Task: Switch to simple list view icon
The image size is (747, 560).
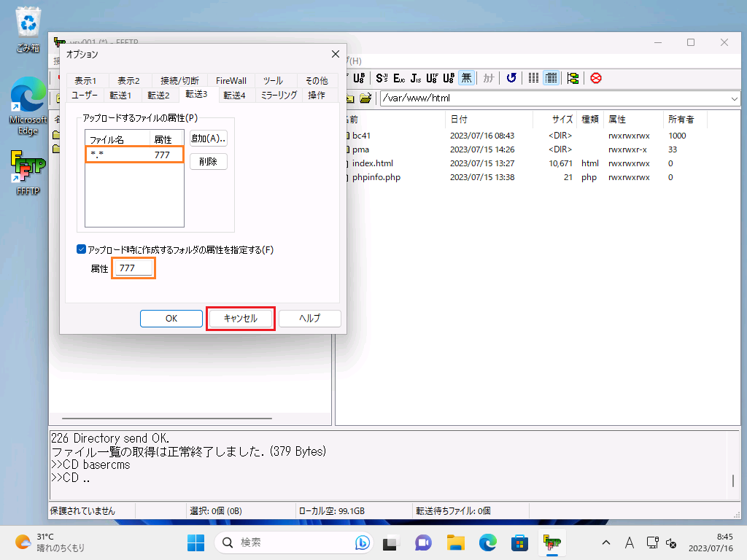Action: point(534,78)
